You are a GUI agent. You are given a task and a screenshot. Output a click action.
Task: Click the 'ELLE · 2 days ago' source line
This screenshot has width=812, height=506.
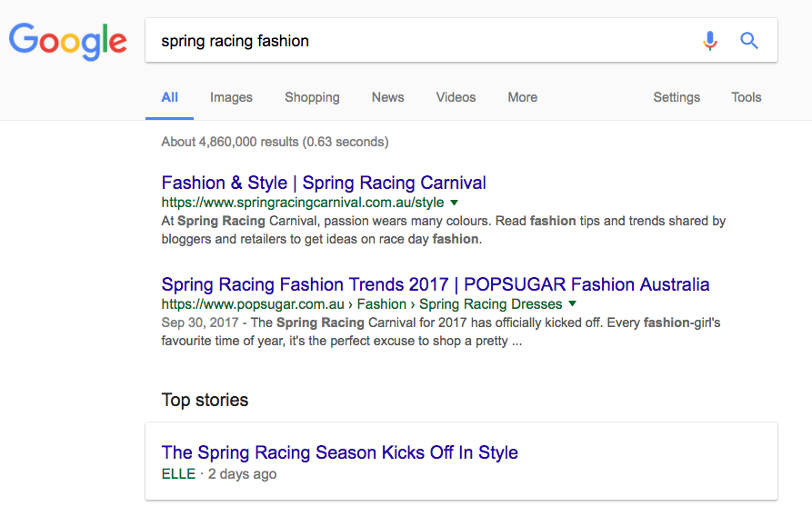[x=219, y=474]
